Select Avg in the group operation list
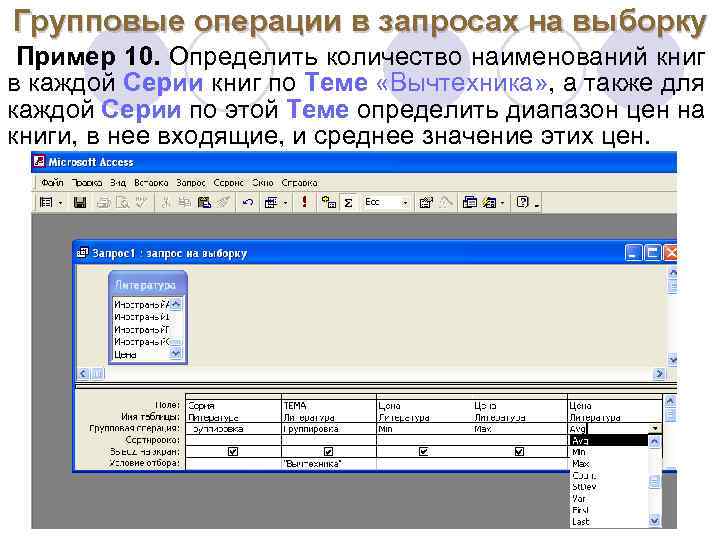This screenshot has width=720, height=540. click(608, 441)
